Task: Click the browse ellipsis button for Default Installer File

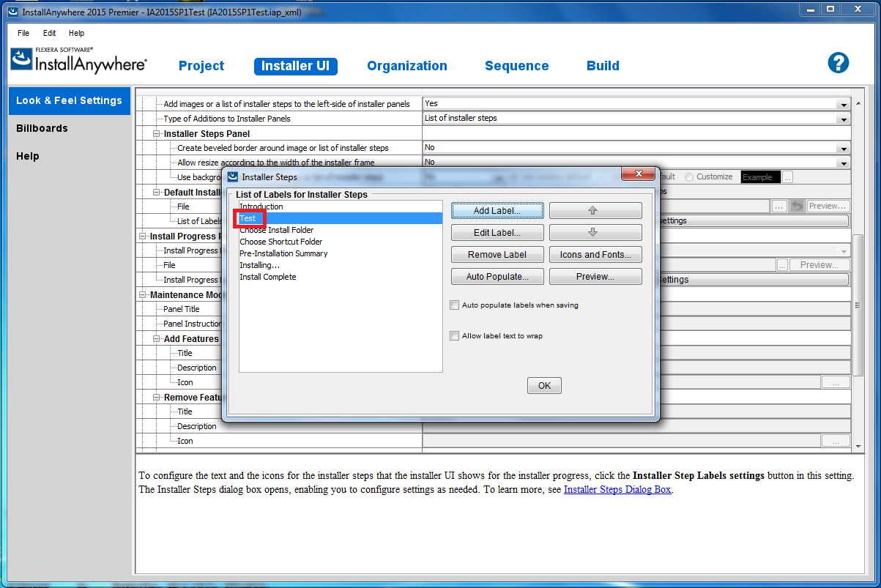Action: click(779, 206)
